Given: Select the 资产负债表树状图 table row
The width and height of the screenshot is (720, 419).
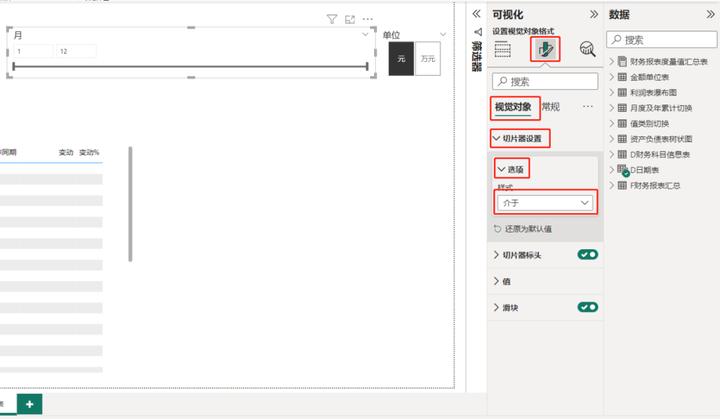Looking at the screenshot, I should click(661, 139).
